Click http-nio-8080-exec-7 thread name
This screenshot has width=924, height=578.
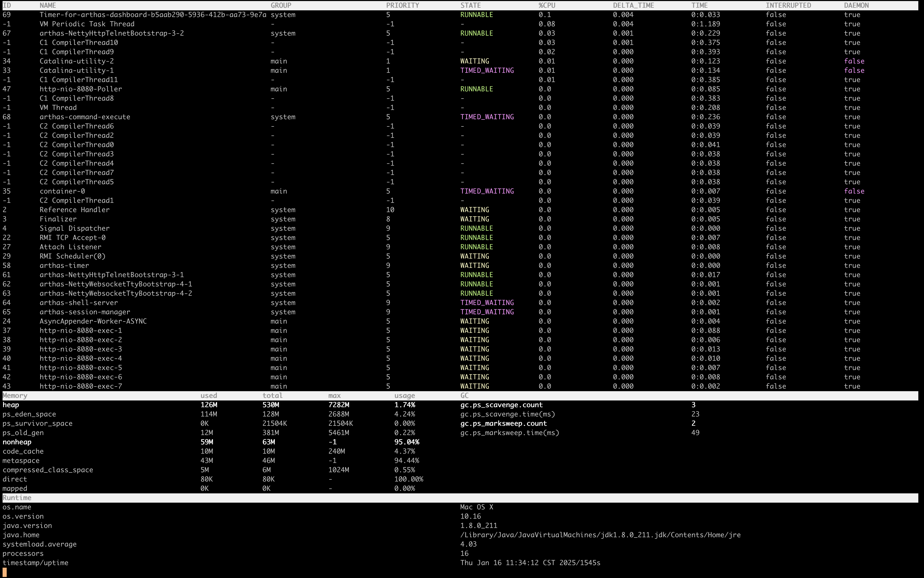coord(81,387)
